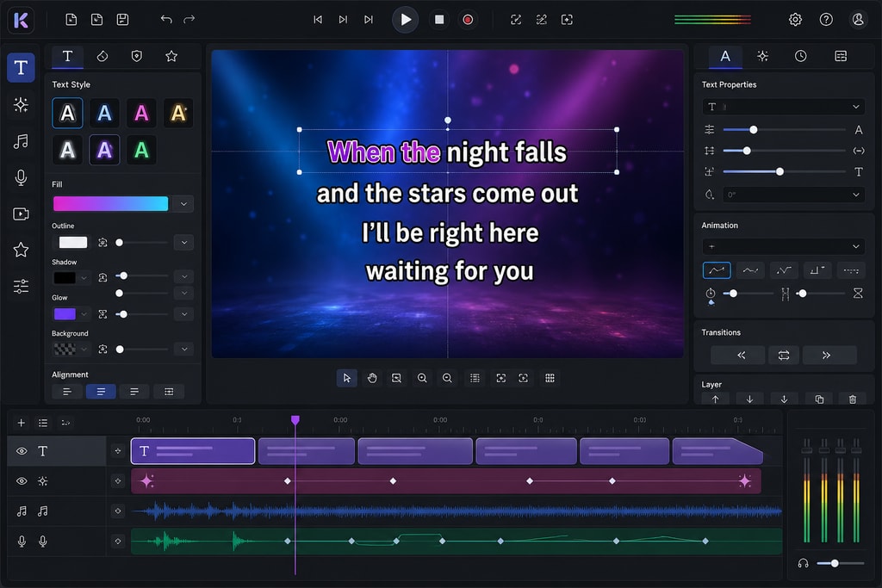882x588 pixels.
Task: Create a new project file
Action: [x=71, y=20]
